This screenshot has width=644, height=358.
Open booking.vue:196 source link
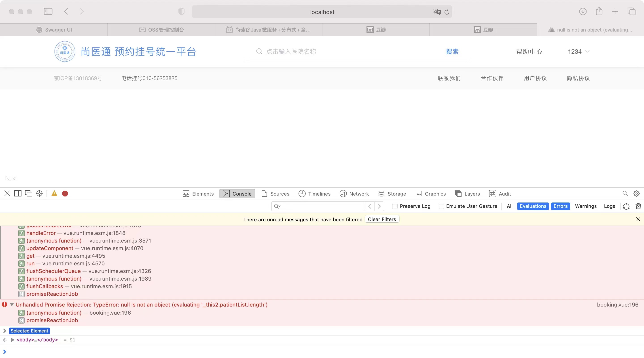(x=617, y=305)
